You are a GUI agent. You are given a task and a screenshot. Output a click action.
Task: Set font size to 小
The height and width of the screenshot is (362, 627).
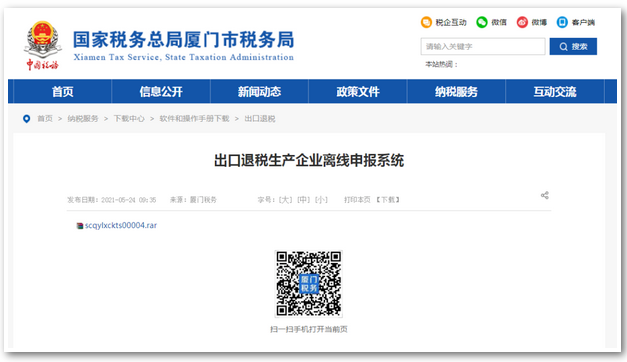(x=321, y=200)
